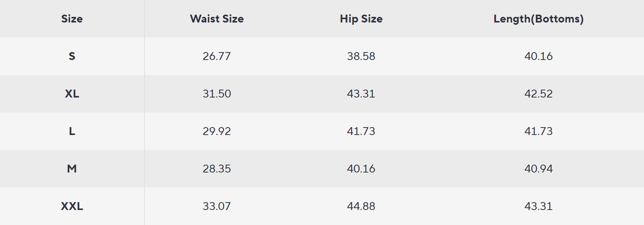Click the hip size value in L row
This screenshot has width=644, height=225.
(x=361, y=131)
